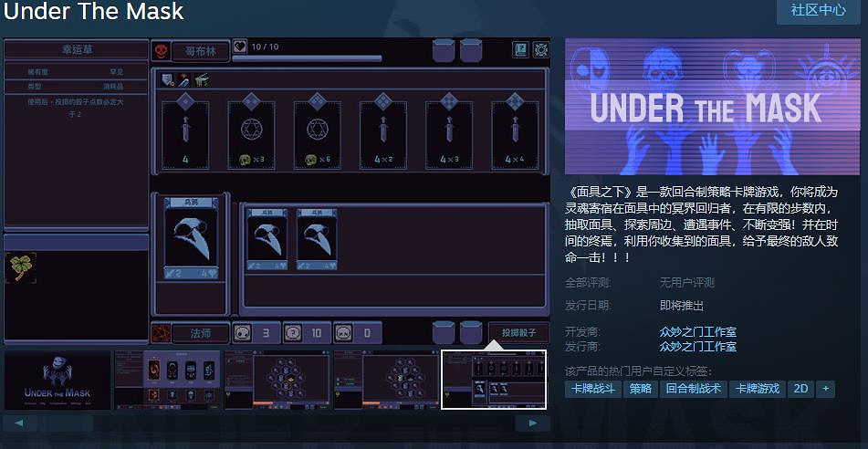This screenshot has height=449, width=868.
Task: Select the 2D tag
Action: (800, 389)
